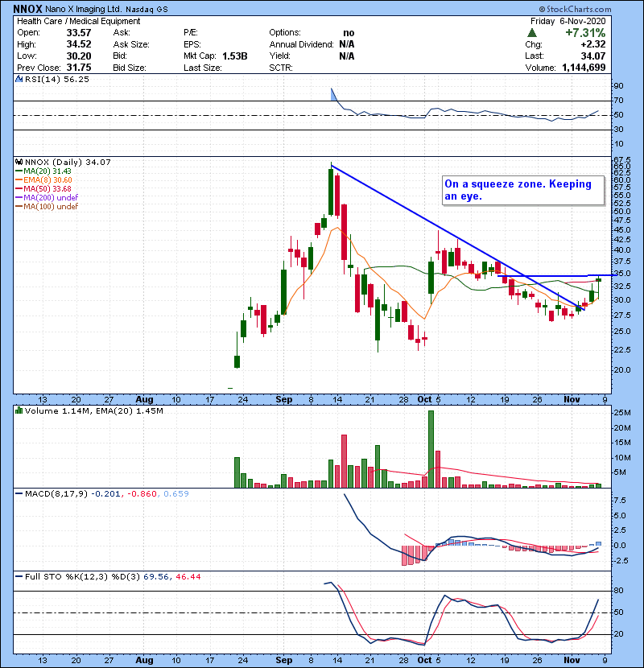The width and height of the screenshot is (644, 668).
Task: Click the MACD histogram value 0.659
Action: (x=176, y=493)
